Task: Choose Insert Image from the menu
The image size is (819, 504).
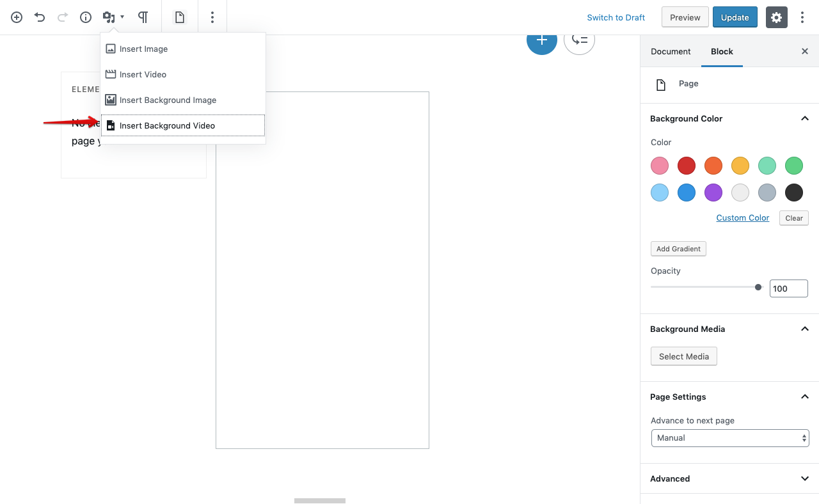Action: tap(183, 49)
